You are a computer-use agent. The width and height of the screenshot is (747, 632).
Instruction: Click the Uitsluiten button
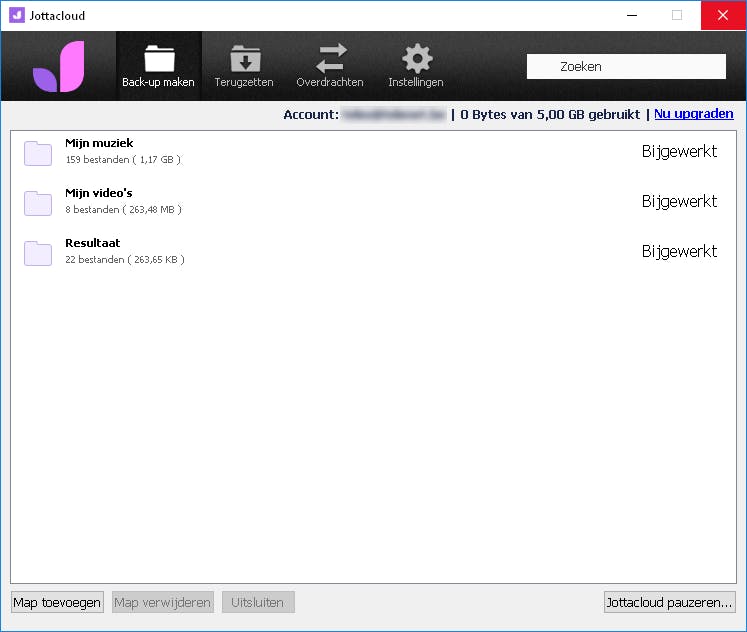pyautogui.click(x=258, y=602)
